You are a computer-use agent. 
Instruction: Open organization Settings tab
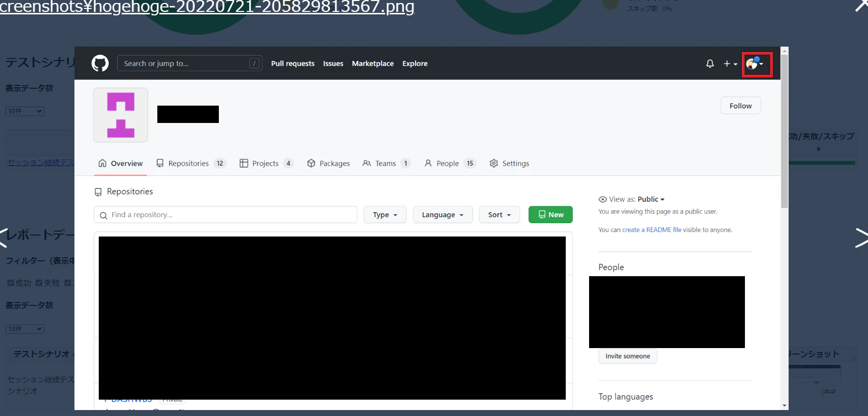pyautogui.click(x=509, y=163)
